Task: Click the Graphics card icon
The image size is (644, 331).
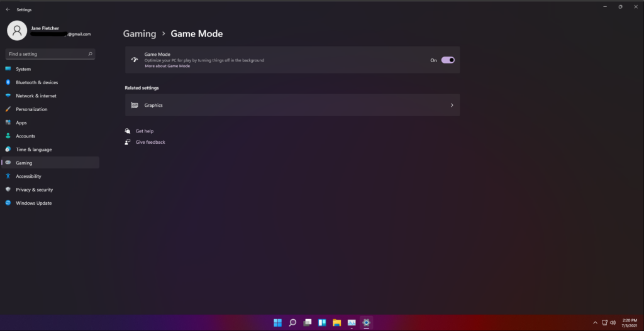Action: pos(135,106)
